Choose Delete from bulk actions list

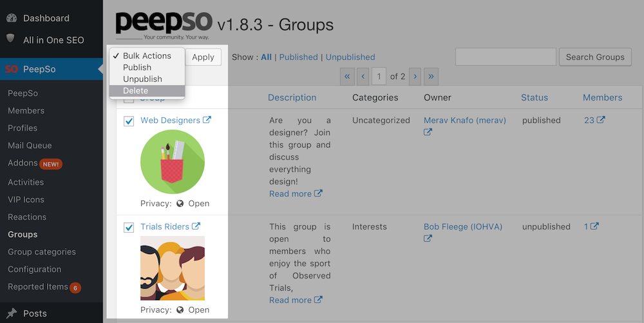point(147,90)
